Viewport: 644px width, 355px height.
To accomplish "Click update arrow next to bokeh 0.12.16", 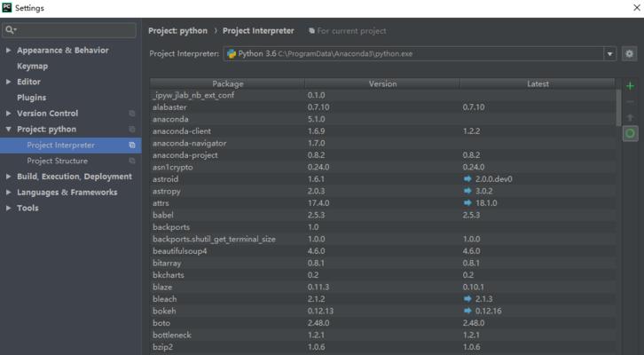I will [467, 311].
